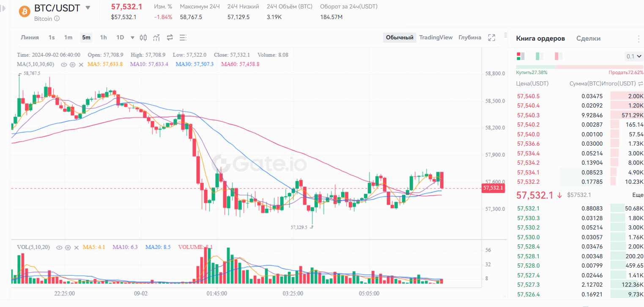Screen dimensions: 644x307
Task: Click the swap arrows icon in chart toolbar
Action: click(170, 38)
